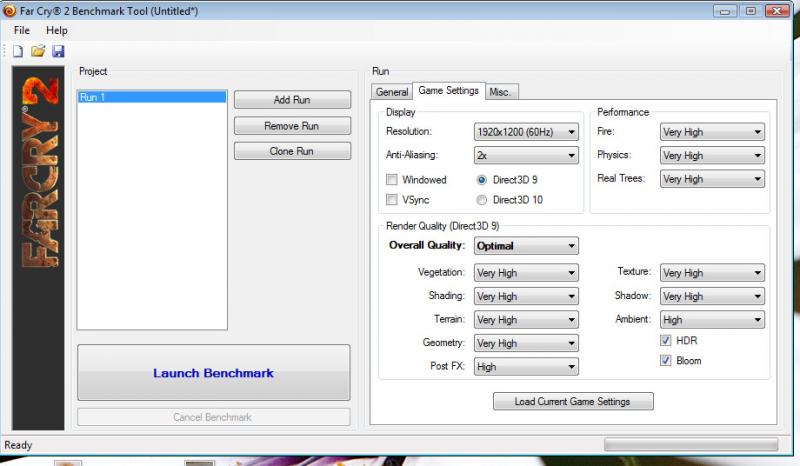Screen dimensions: 800x466
Task: Select the Direct3D 10 radio button
Action: (482, 200)
